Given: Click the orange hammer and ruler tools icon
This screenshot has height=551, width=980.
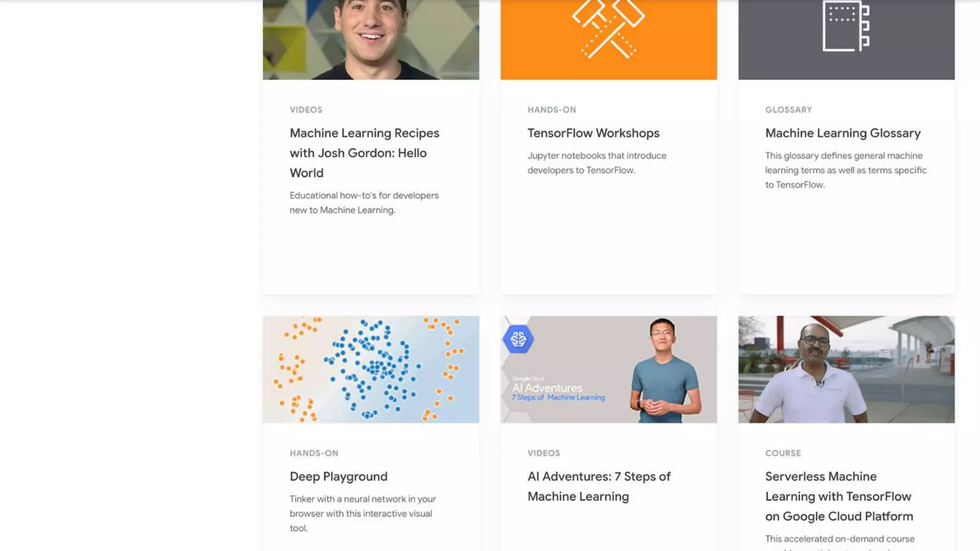Looking at the screenshot, I should 608,29.
